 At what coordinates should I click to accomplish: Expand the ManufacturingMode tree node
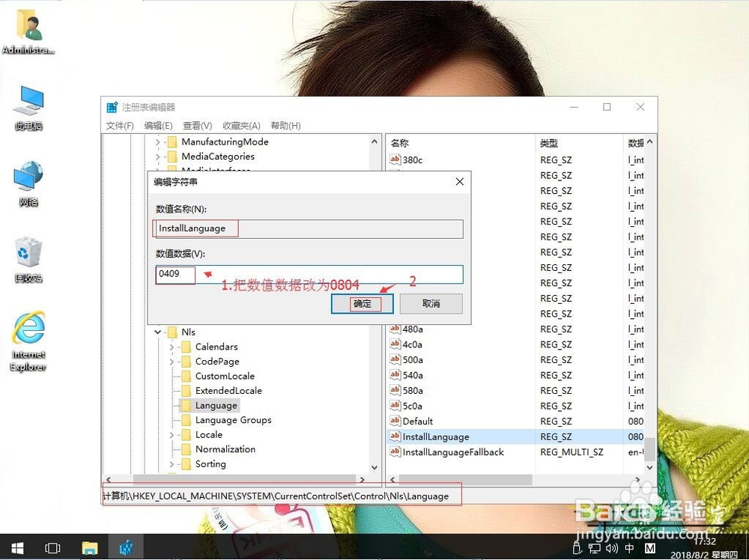pos(157,141)
